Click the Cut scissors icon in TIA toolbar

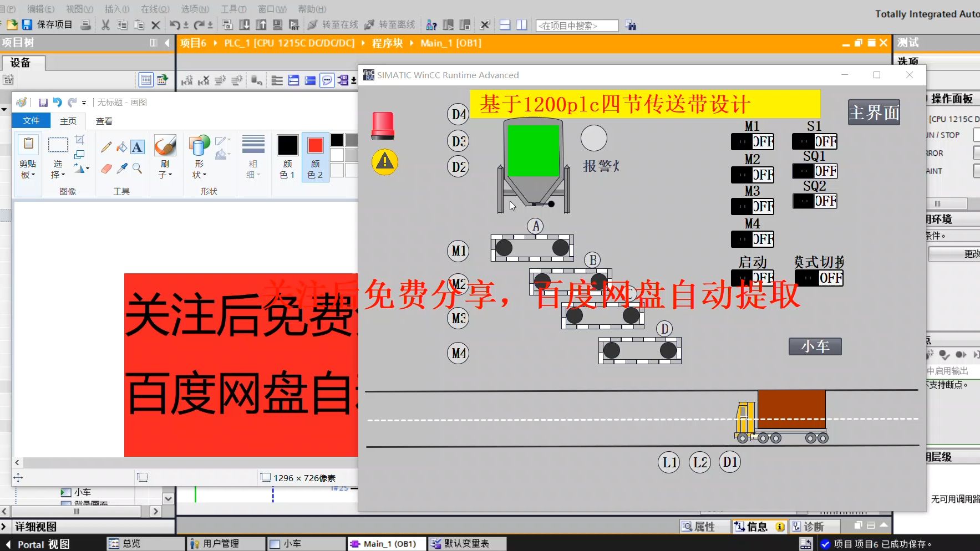tap(105, 25)
